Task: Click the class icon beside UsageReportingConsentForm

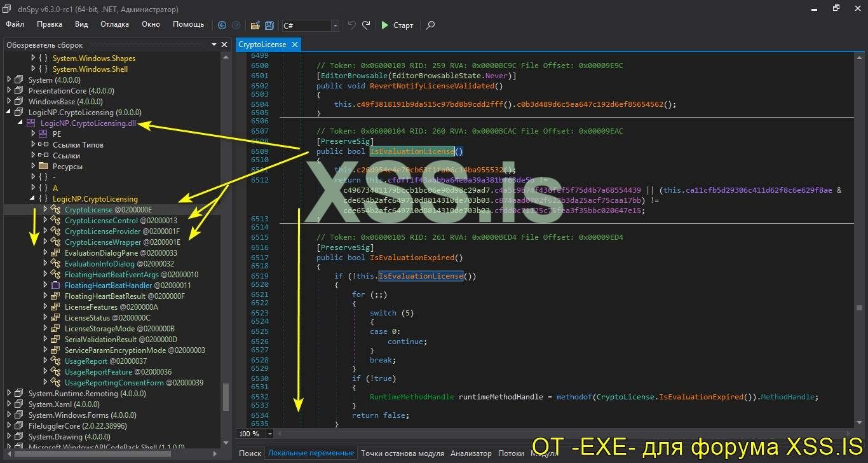Action: coord(55,383)
